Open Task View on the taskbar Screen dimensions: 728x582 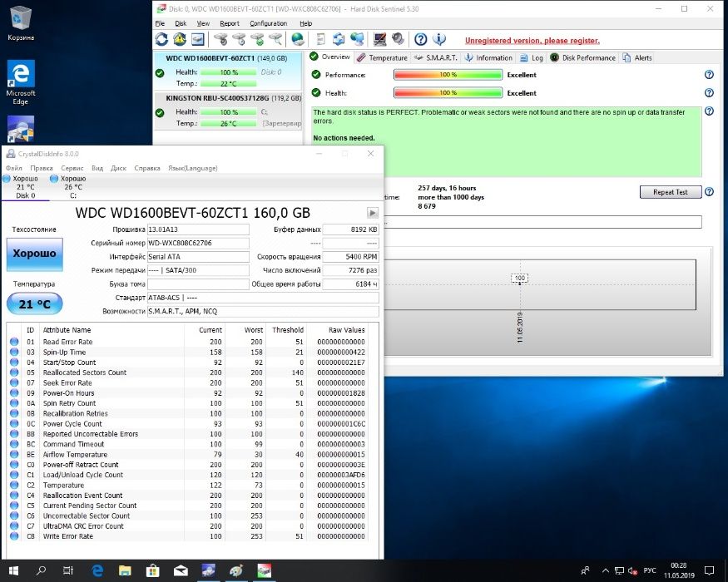coord(68,570)
